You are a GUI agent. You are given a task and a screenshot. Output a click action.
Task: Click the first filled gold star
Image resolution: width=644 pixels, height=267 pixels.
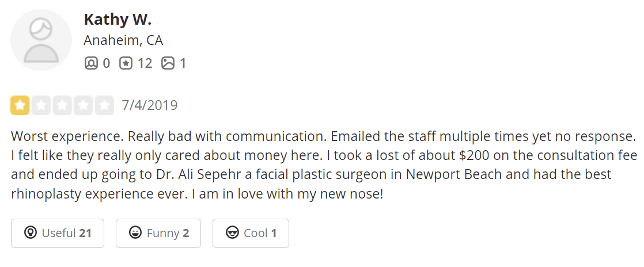[20, 105]
